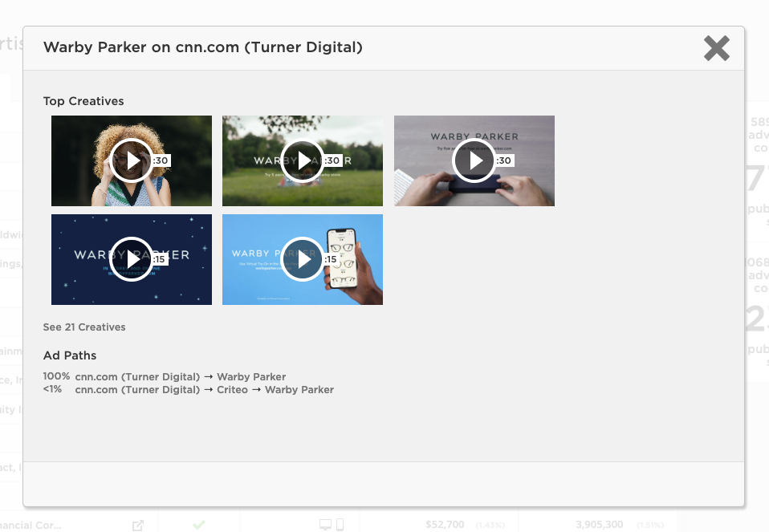Viewport: 769px width, 532px height.
Task: Click the $52,700 value in background table
Action: 445,525
